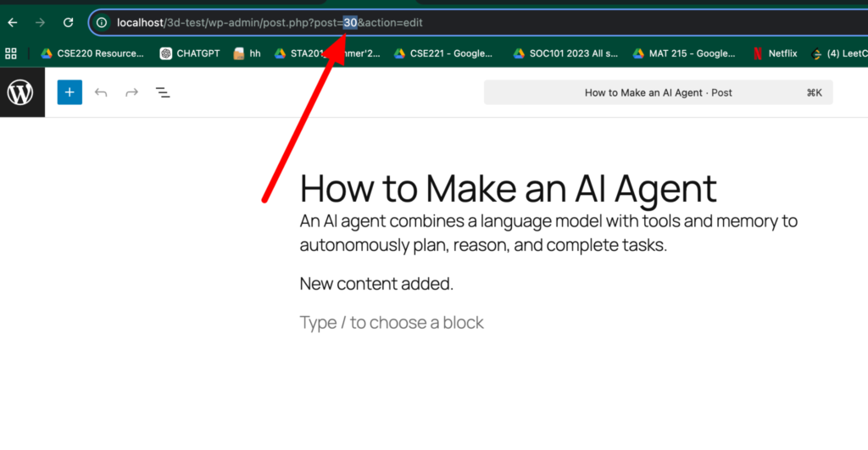Open the STA201 Summer bookmark

pyautogui.click(x=327, y=53)
